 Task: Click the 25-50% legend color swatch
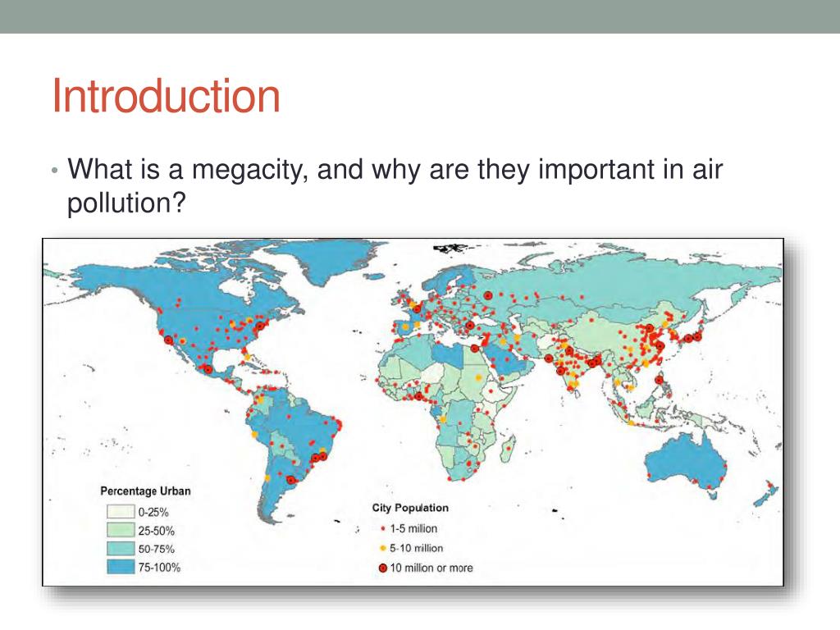click(x=121, y=531)
